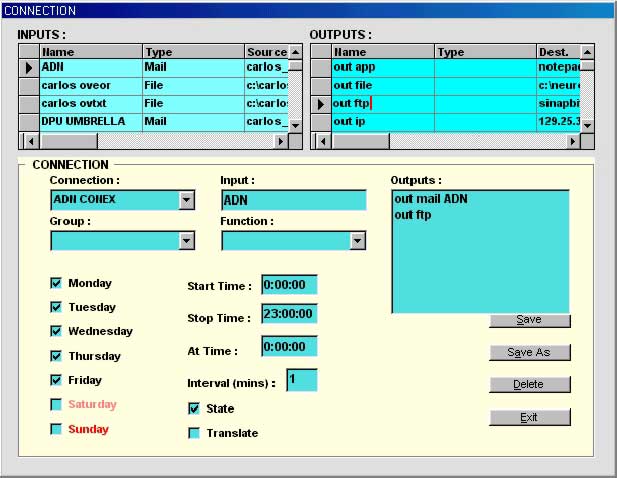Toggle the Monday checkbox
This screenshot has width=617, height=478.
tap(56, 283)
